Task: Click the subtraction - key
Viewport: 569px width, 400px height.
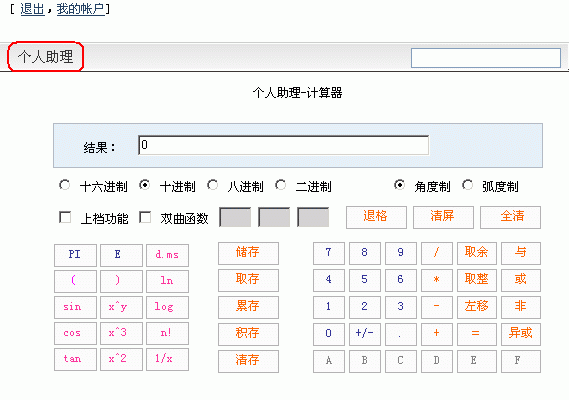Action: 437,307
